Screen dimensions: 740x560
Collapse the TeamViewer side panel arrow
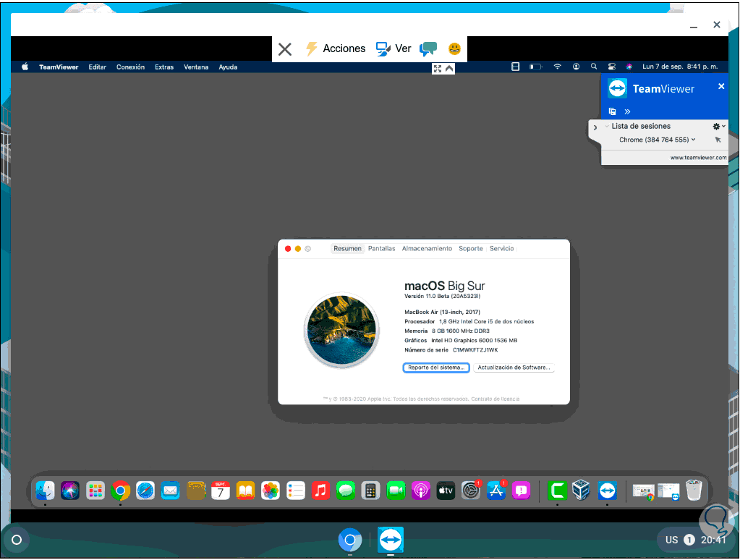(595, 127)
